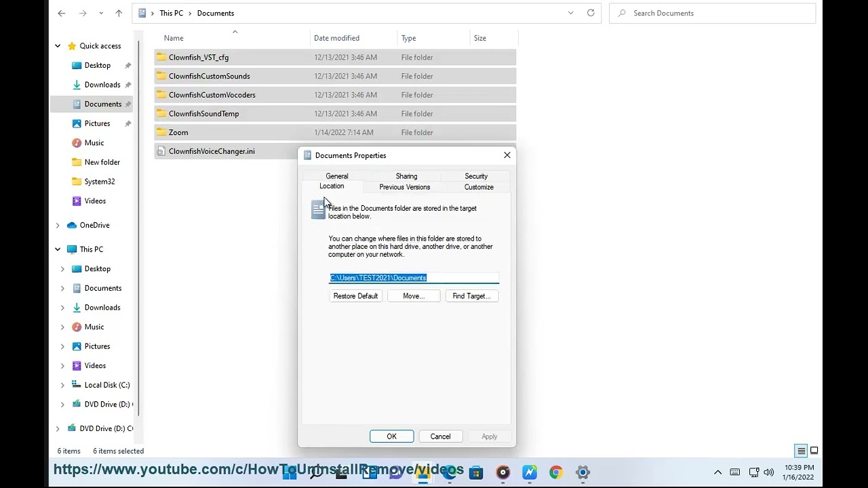Cancel the Documents Properties dialog
Viewport: 868px width, 488px height.
tap(440, 436)
